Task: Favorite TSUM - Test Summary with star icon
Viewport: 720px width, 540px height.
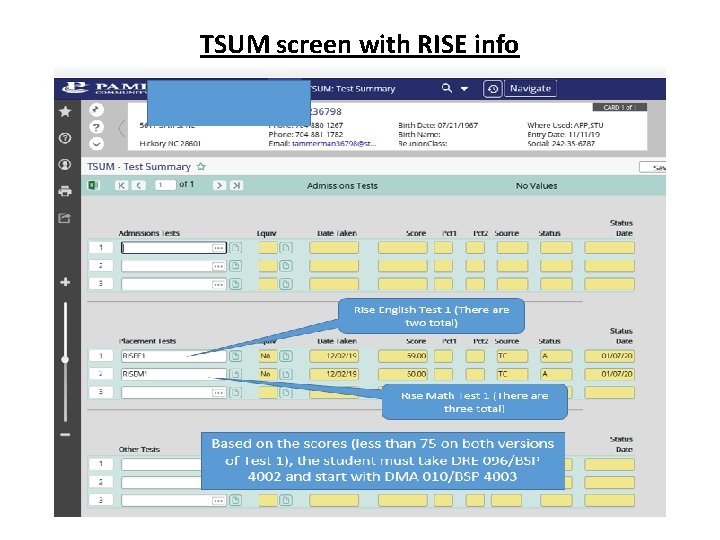Action: pyautogui.click(x=201, y=167)
